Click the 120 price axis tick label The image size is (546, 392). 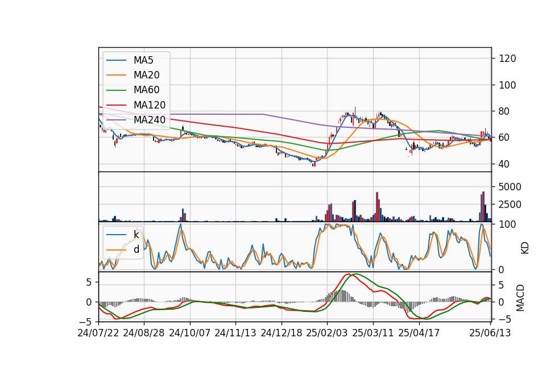(x=507, y=59)
